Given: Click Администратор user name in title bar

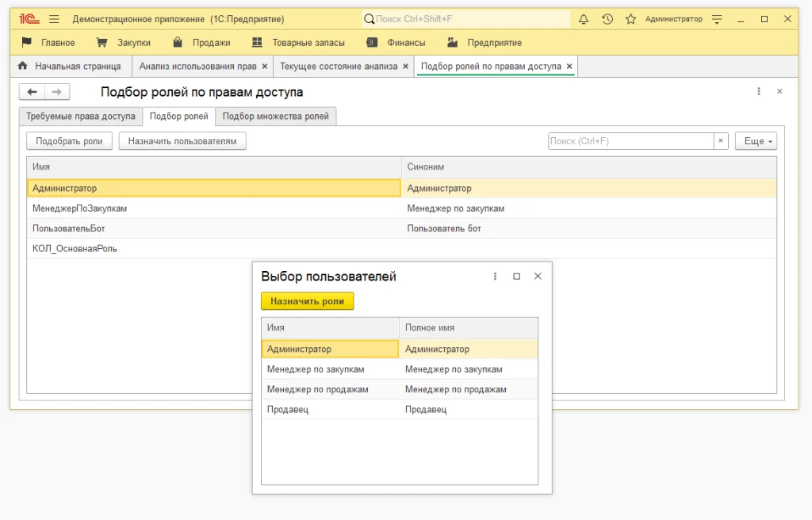Looking at the screenshot, I should [674, 19].
